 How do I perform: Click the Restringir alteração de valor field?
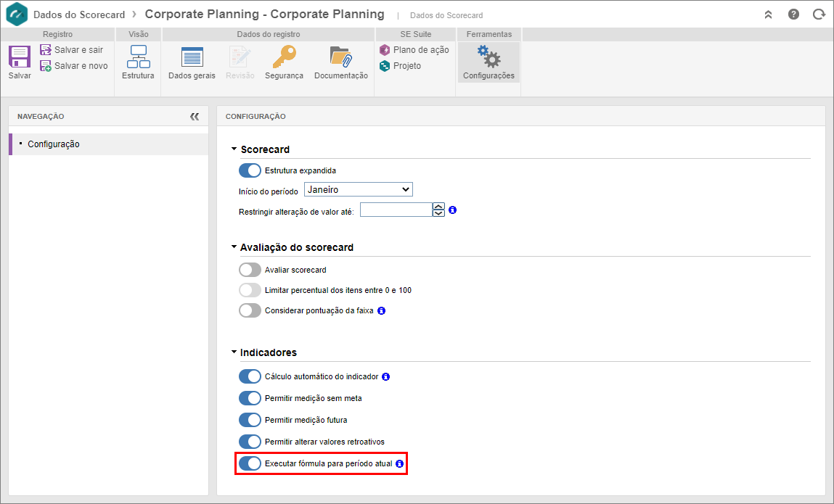396,210
